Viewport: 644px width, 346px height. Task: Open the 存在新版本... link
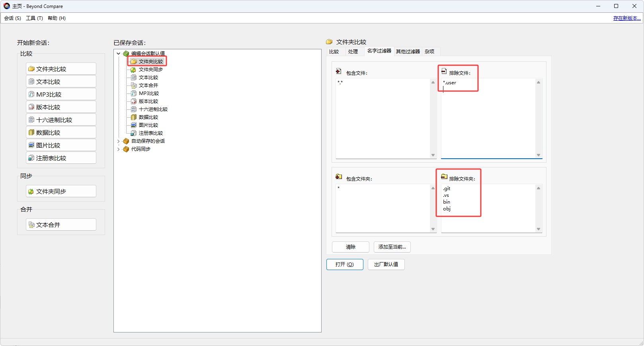tap(627, 18)
